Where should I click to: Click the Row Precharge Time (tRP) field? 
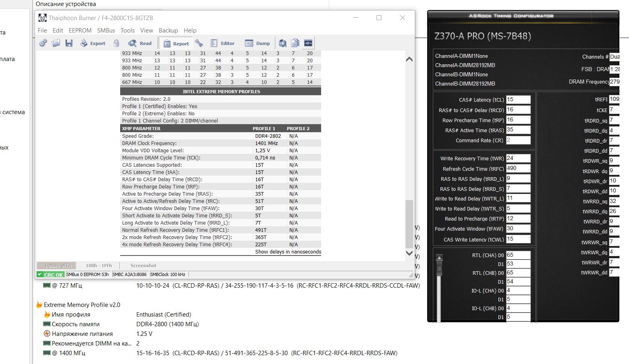(x=518, y=120)
